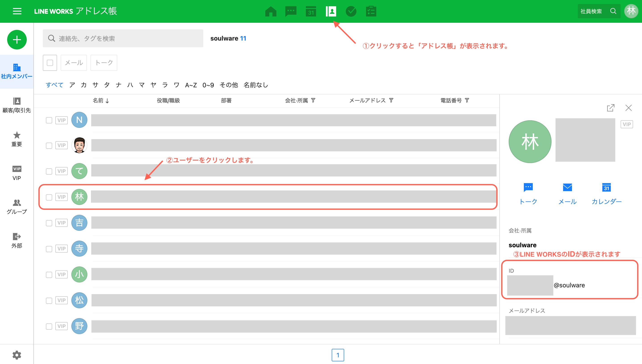This screenshot has width=642, height=364.
Task: Click the green plus add contact button
Action: (17, 40)
